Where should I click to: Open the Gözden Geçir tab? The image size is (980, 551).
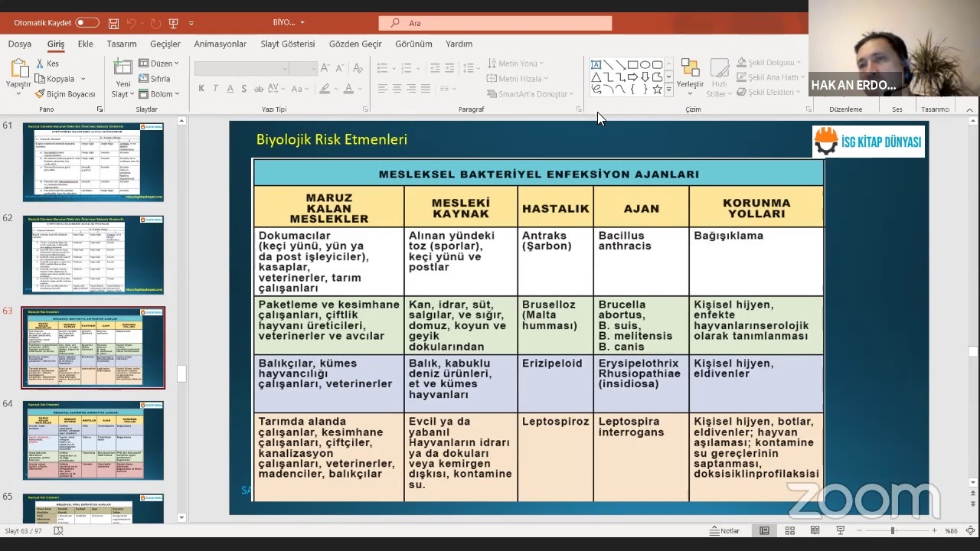[355, 44]
